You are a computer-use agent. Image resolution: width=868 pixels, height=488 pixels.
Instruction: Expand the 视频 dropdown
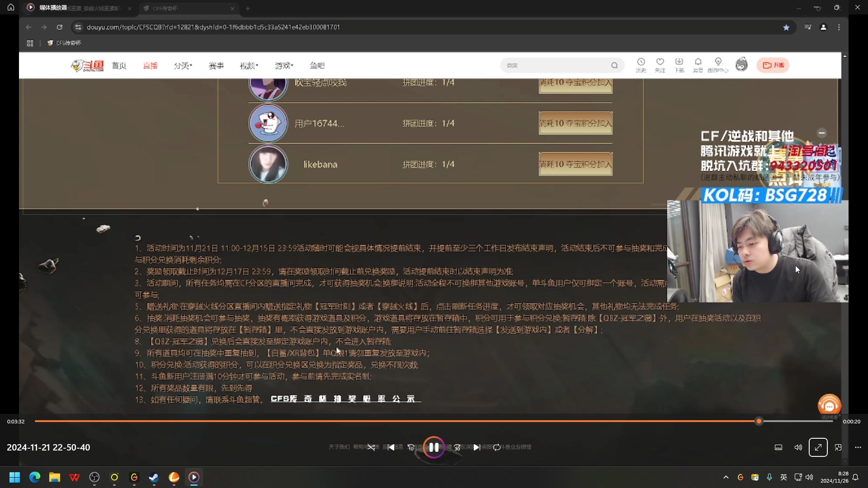coord(249,66)
